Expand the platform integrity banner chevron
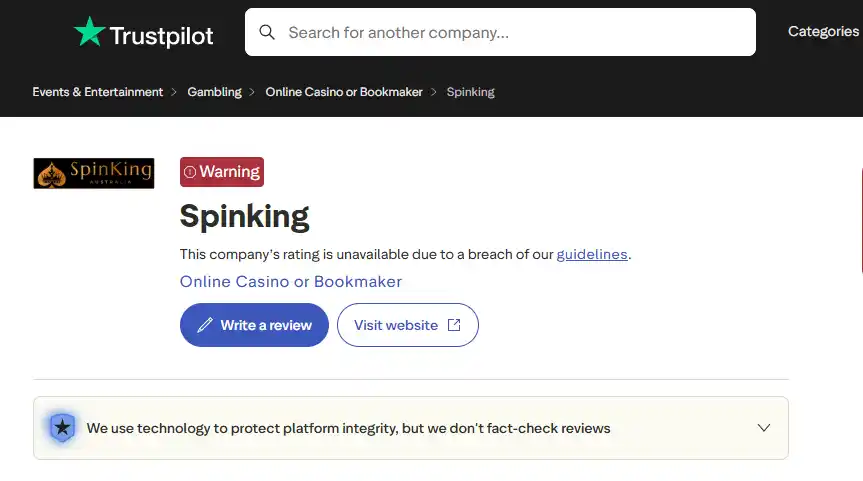The width and height of the screenshot is (863, 481). 763,428
